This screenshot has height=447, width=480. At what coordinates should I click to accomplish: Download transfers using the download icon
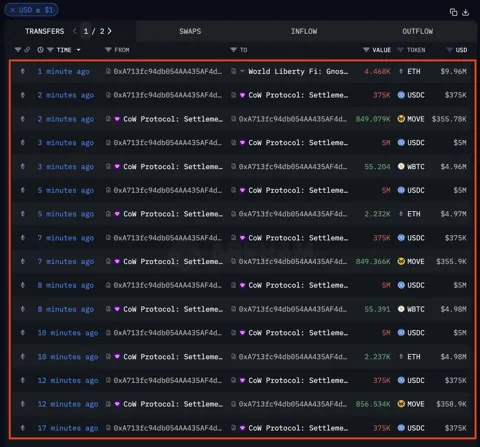pos(466,12)
